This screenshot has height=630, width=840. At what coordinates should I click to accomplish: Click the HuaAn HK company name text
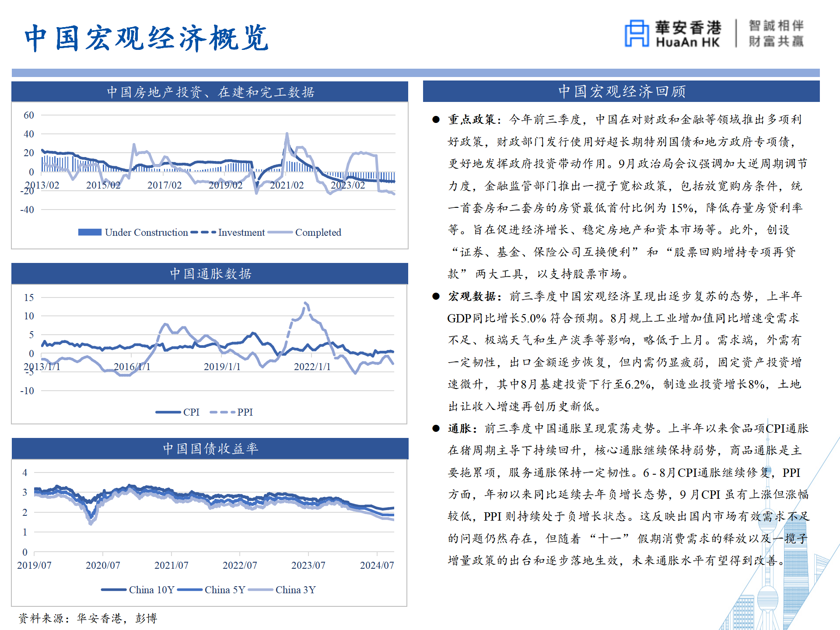tap(688, 34)
